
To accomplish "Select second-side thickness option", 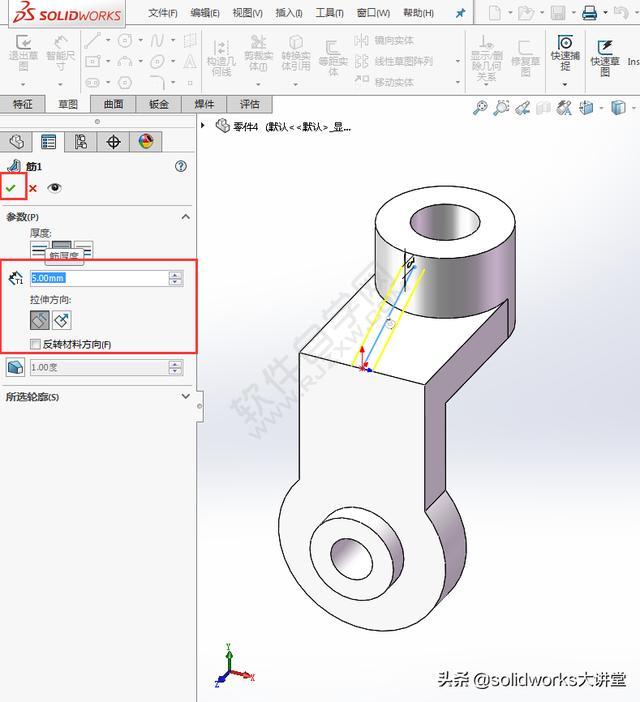I will coord(84,249).
